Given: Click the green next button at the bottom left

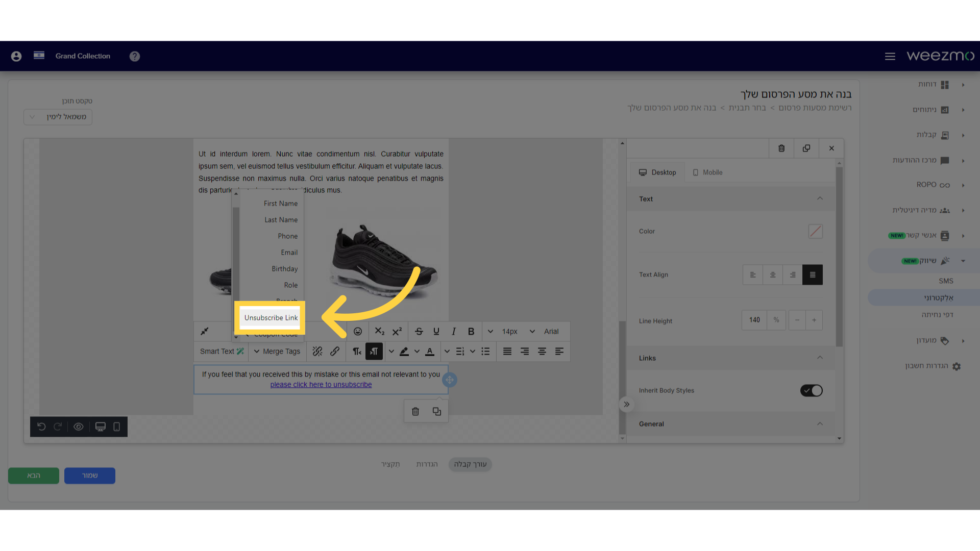Looking at the screenshot, I should [x=34, y=475].
